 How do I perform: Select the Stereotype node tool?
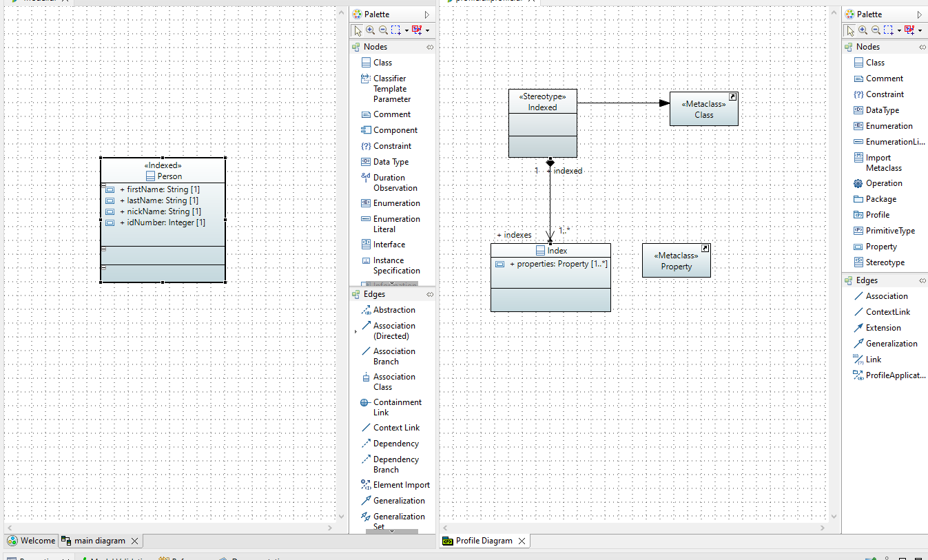tap(885, 262)
